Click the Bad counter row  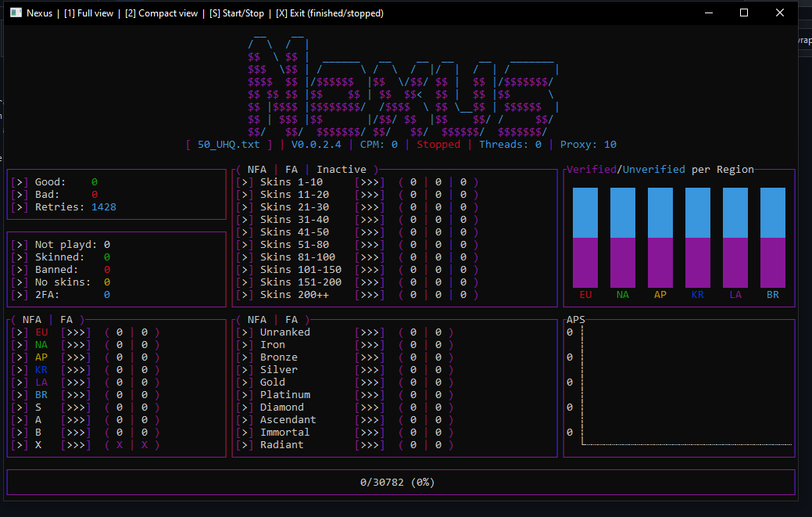click(55, 194)
